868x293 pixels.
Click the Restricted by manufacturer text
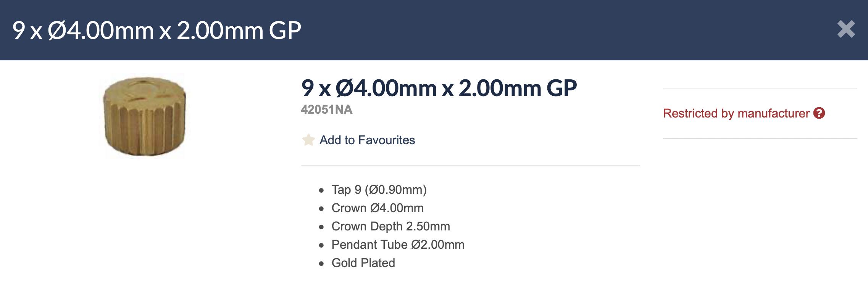point(736,113)
